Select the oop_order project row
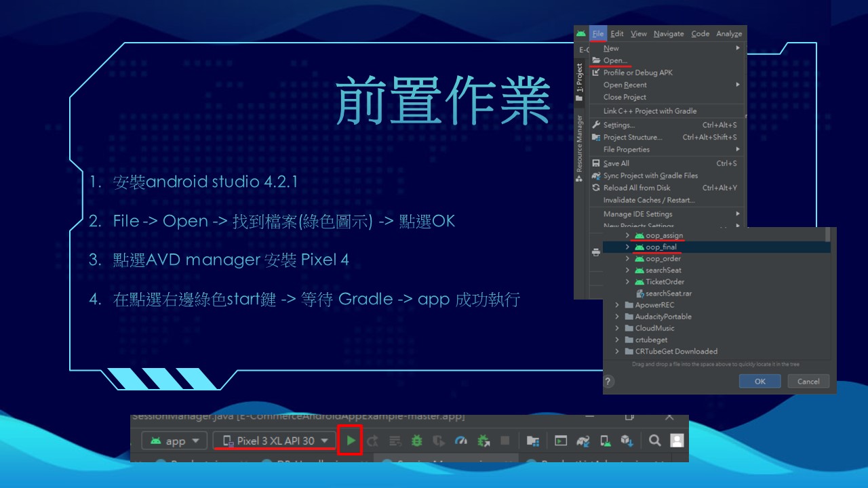This screenshot has width=868, height=488. pos(716,259)
